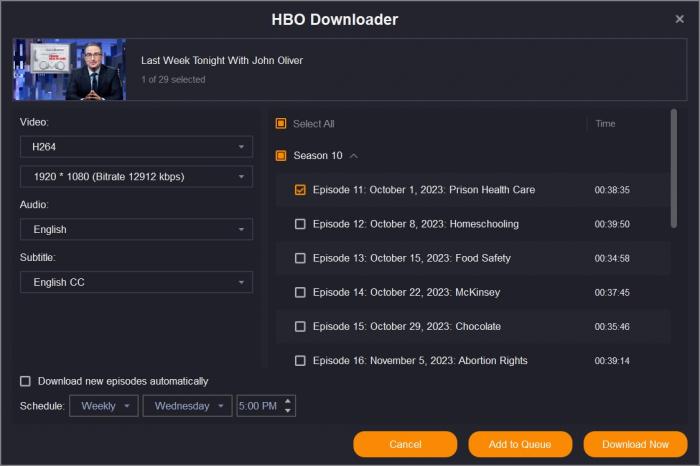Click the Season 10 label
Screen dimensions: 700x466
[x=318, y=156]
